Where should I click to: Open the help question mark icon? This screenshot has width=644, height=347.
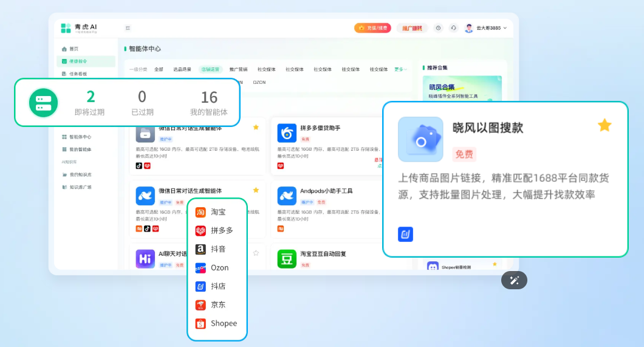[438, 28]
